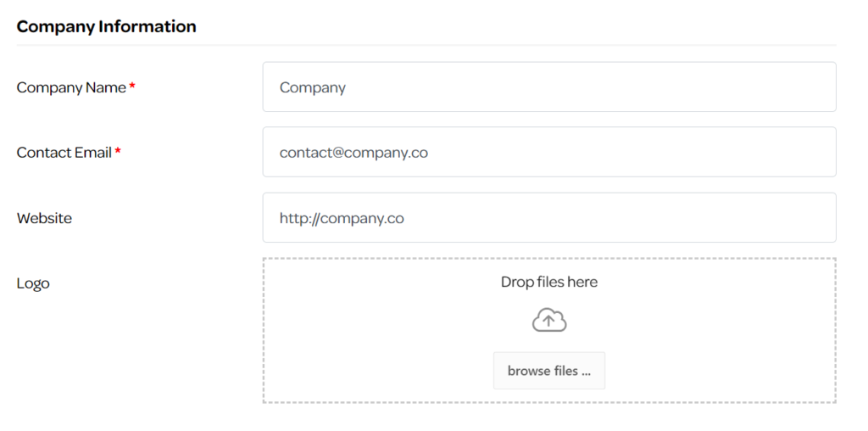Click the cloud upload icon

pos(549,321)
